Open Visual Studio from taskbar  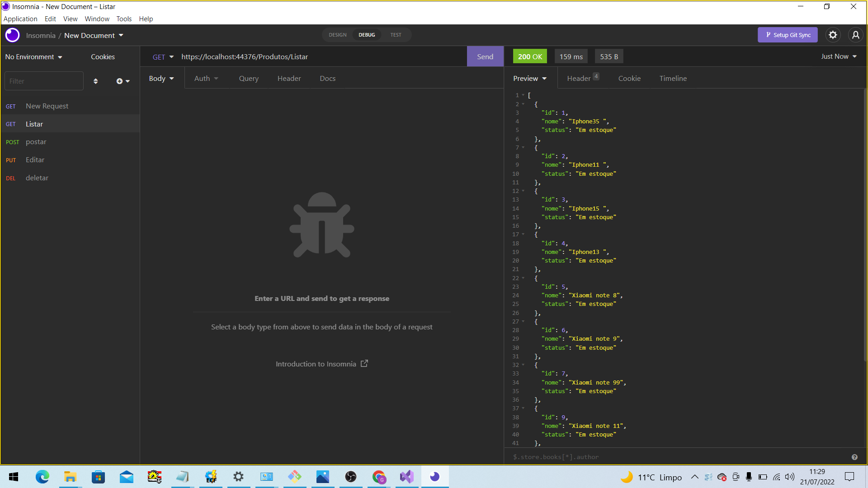[406, 477]
